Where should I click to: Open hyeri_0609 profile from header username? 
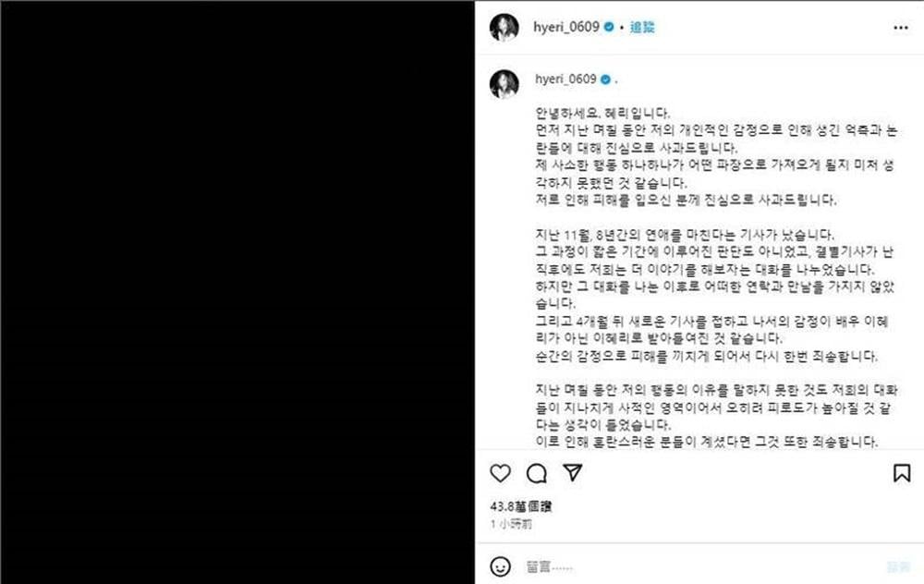tap(566, 27)
